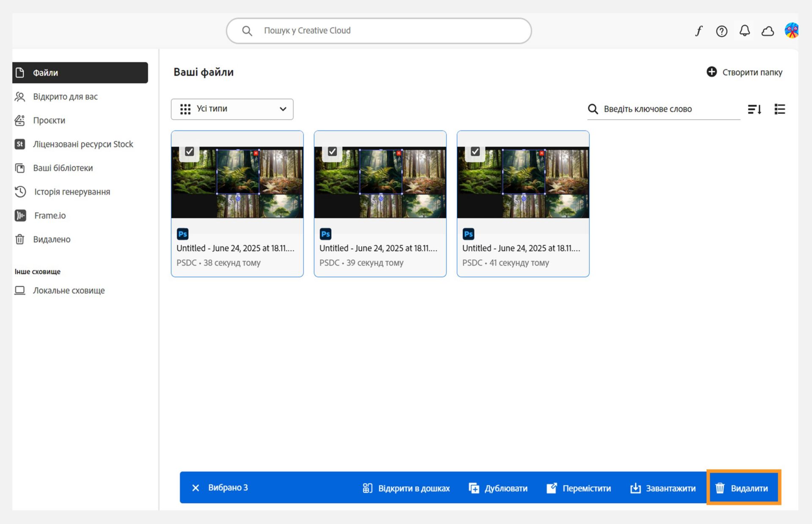This screenshot has width=812, height=524.
Task: Clear selection with the X icon
Action: tap(195, 488)
